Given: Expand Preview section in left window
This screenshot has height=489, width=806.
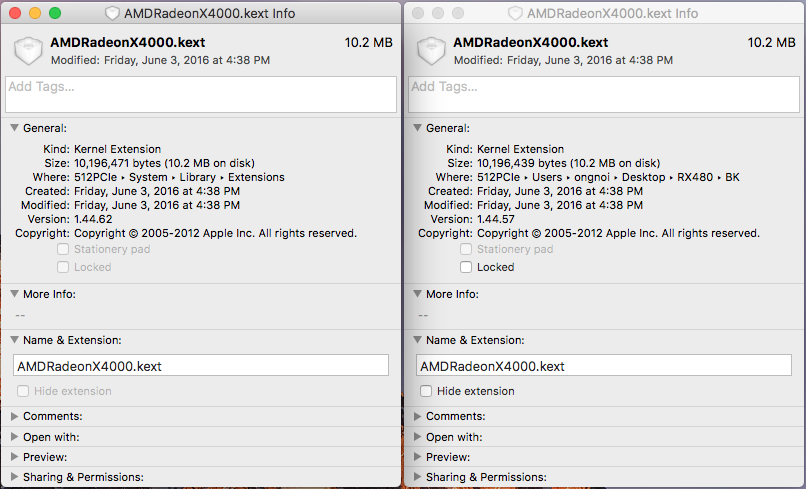Looking at the screenshot, I should coord(14,457).
